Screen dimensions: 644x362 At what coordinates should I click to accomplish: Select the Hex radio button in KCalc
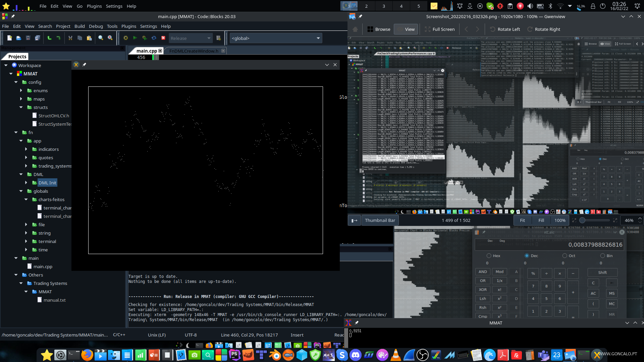pos(489,256)
